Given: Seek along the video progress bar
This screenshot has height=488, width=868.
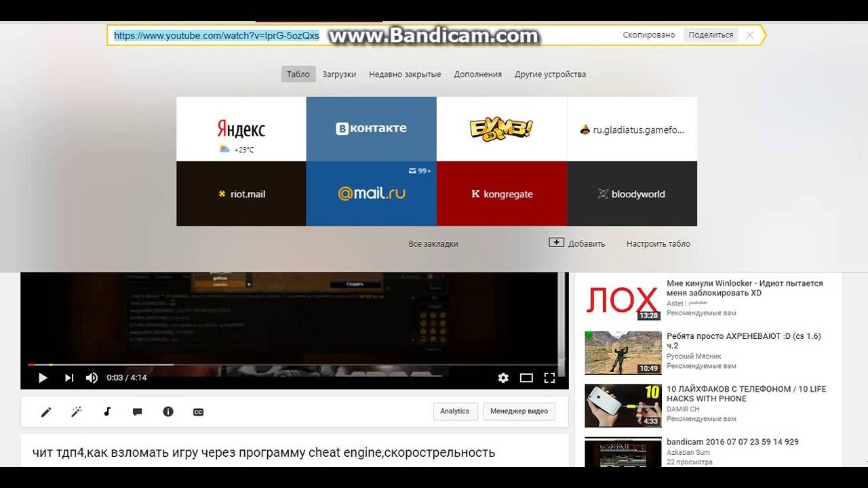Looking at the screenshot, I should pyautogui.click(x=294, y=365).
